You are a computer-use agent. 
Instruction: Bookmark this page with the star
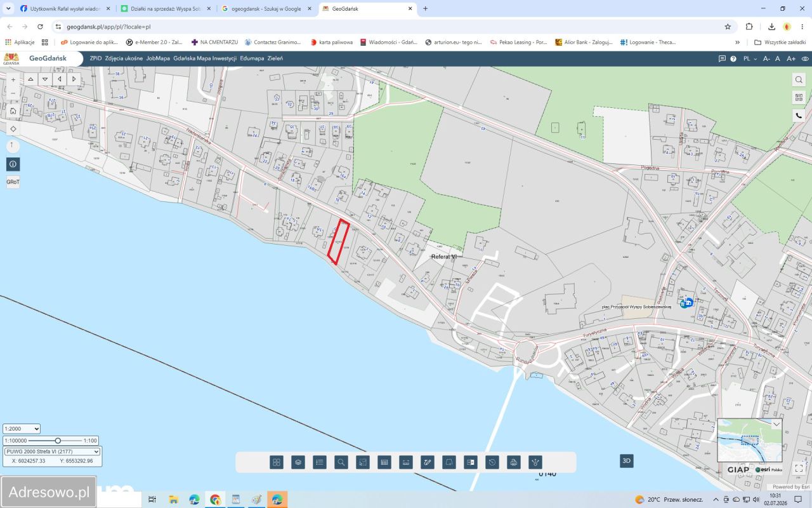[x=728, y=27]
